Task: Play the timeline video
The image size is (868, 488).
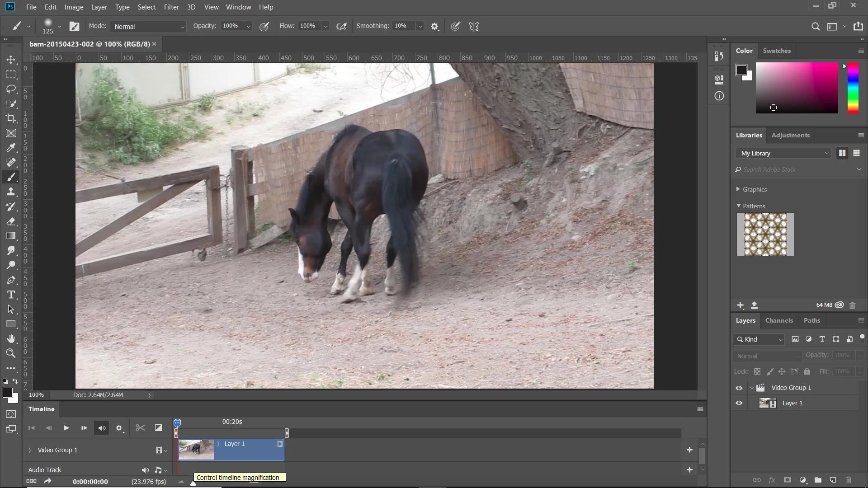Action: pos(66,428)
